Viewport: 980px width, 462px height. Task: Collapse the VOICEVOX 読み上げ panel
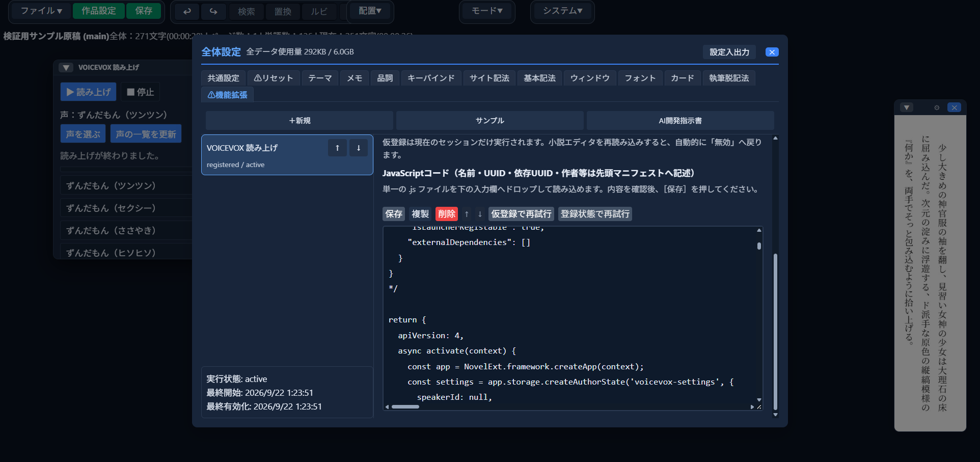tap(66, 67)
